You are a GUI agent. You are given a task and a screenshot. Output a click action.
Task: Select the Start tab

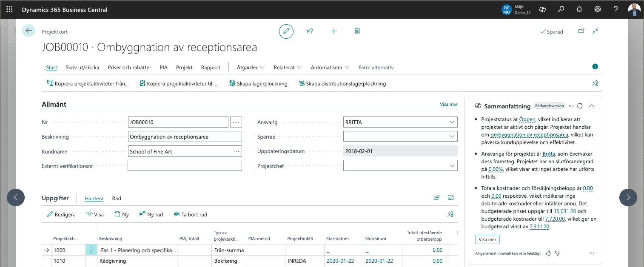[x=51, y=67]
